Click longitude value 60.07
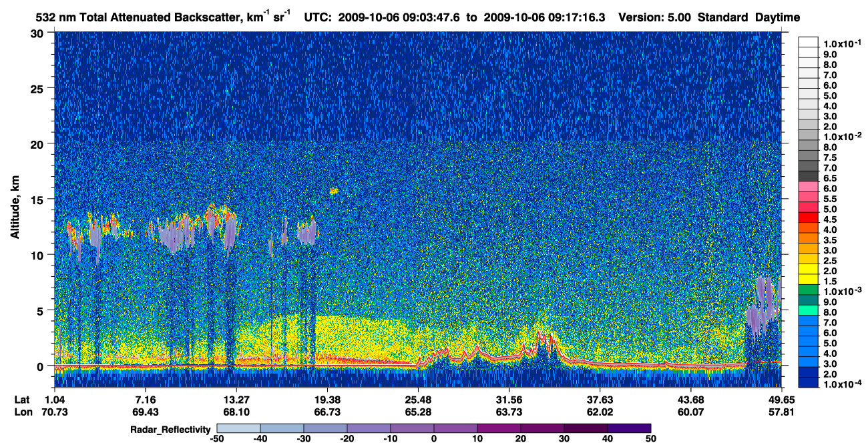Screen dimensions: 868x445 692,412
